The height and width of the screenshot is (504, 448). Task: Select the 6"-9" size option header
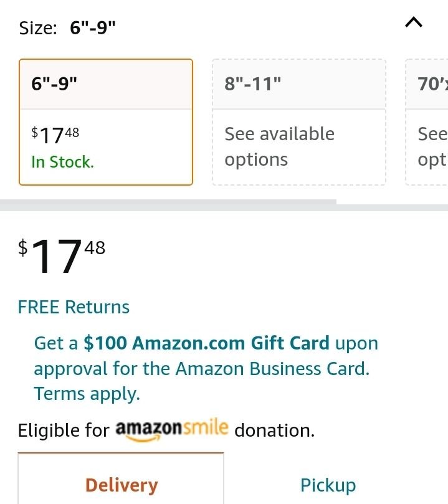(x=106, y=84)
